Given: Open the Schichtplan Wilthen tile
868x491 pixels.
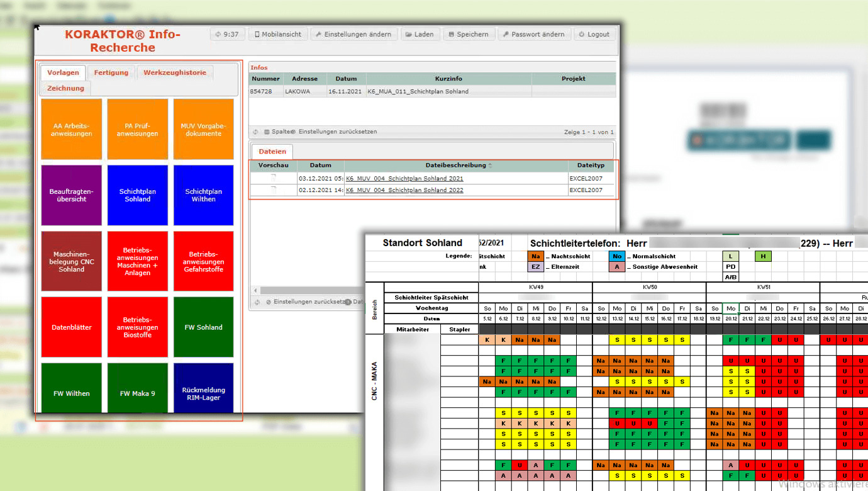Looking at the screenshot, I should click(x=203, y=195).
